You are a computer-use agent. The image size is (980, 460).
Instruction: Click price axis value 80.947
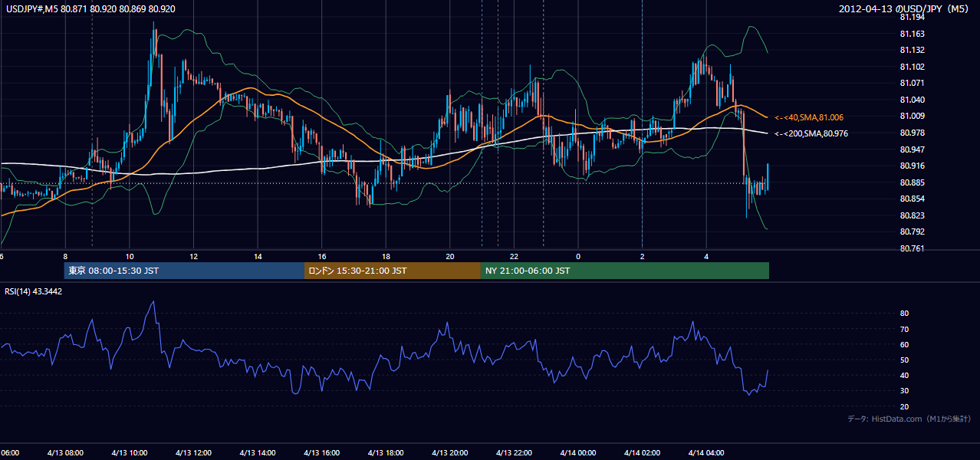point(913,149)
